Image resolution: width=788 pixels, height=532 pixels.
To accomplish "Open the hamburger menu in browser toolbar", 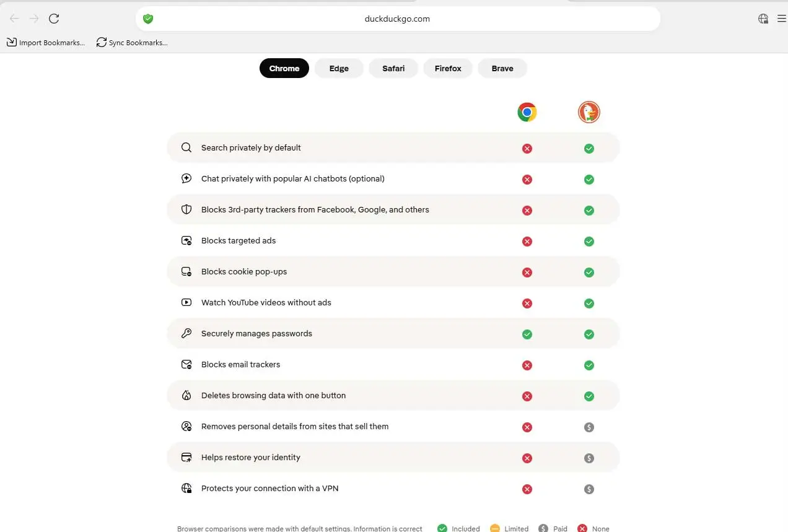I will 781,19.
